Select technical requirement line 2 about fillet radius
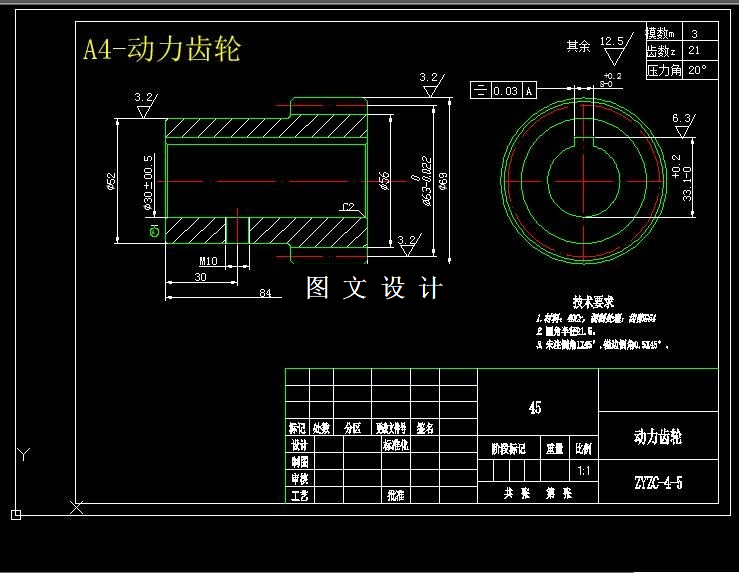739x573 pixels. pos(566,331)
